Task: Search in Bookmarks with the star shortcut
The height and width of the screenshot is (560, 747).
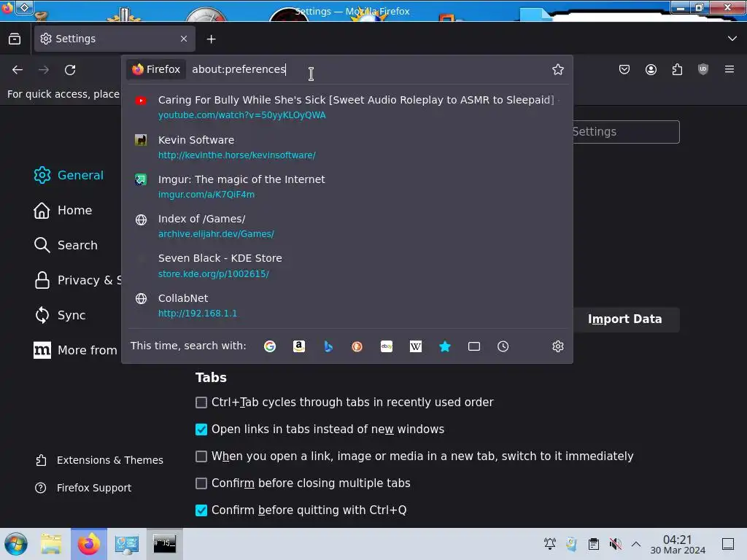Action: (x=444, y=346)
